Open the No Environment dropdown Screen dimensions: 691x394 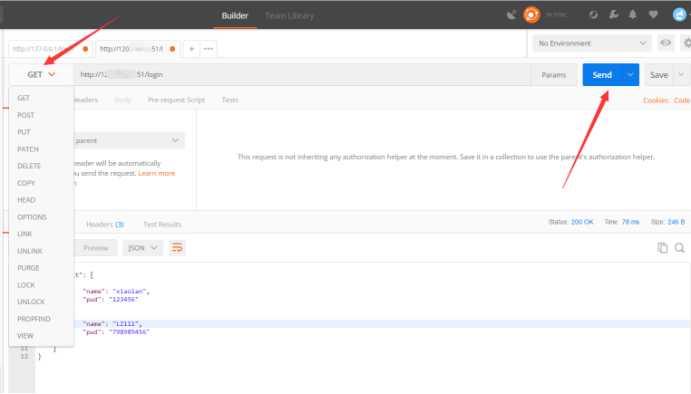pos(591,43)
